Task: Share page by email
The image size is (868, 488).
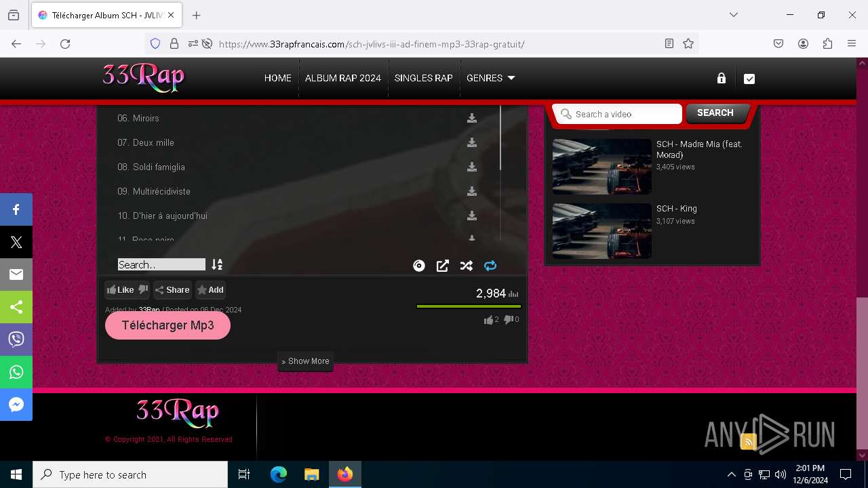Action: point(16,274)
